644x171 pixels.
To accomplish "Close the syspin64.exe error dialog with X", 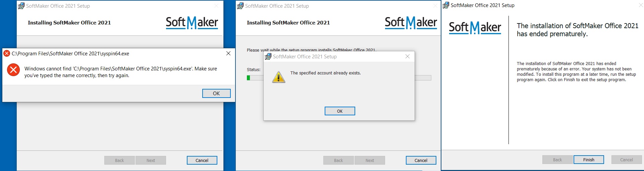I will [x=228, y=53].
